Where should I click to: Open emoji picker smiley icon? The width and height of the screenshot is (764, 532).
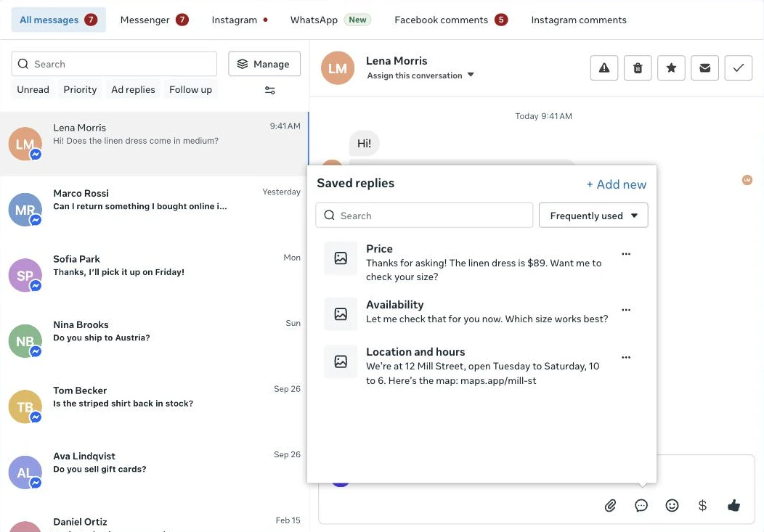click(x=672, y=506)
